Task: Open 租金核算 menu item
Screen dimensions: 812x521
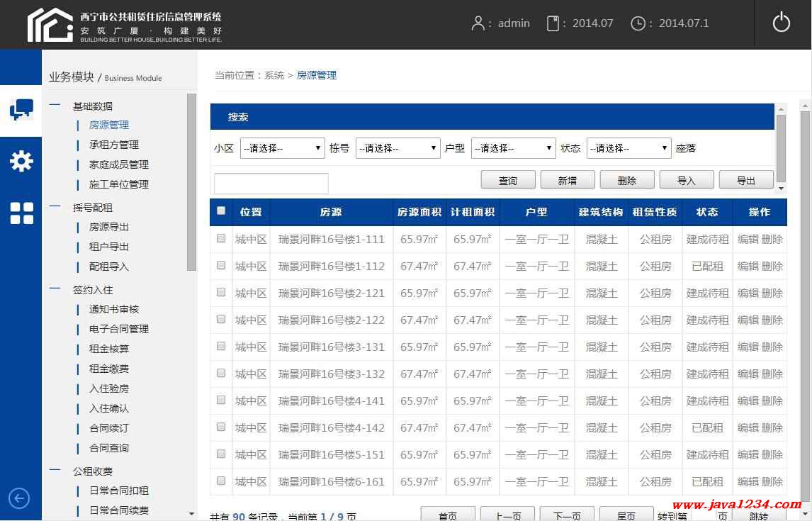Action: [x=108, y=349]
